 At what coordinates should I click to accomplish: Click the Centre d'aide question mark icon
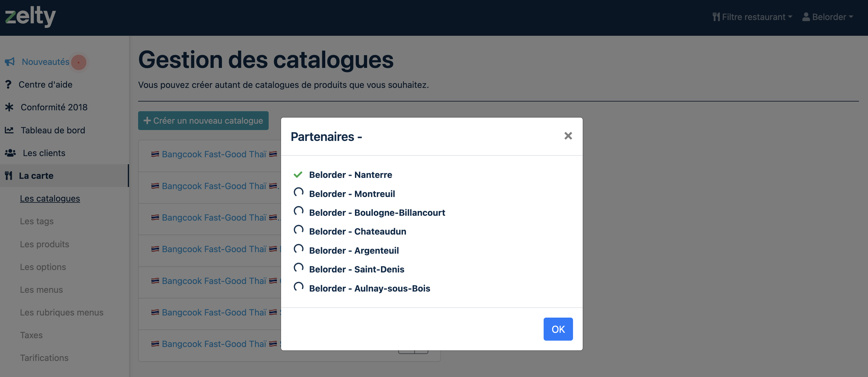point(8,84)
